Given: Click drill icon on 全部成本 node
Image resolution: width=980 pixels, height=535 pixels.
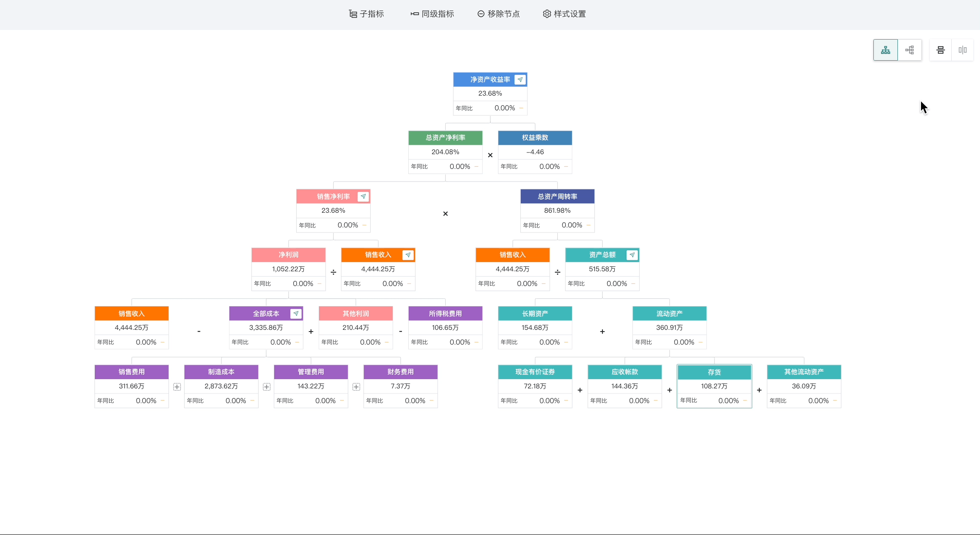Looking at the screenshot, I should pos(296,313).
